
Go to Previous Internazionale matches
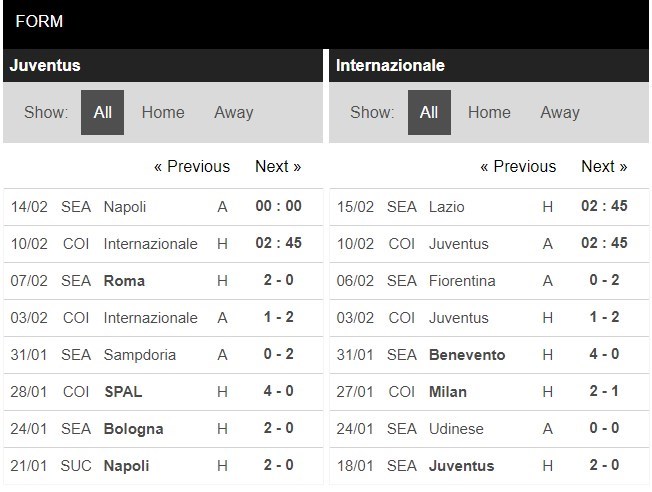click(x=518, y=167)
